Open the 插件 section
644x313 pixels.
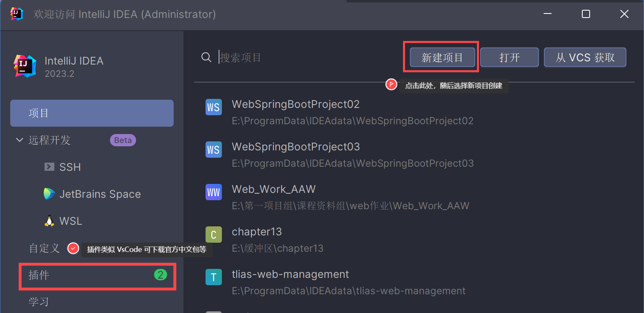pyautogui.click(x=39, y=275)
